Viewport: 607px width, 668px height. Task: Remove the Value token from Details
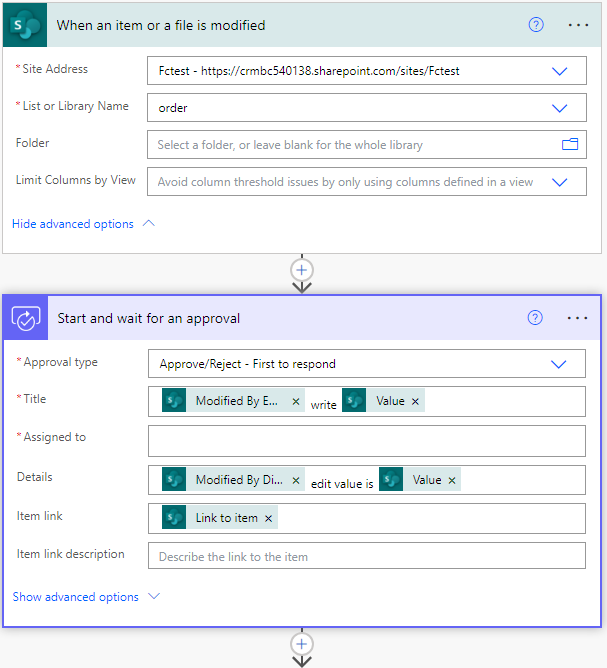(x=452, y=481)
